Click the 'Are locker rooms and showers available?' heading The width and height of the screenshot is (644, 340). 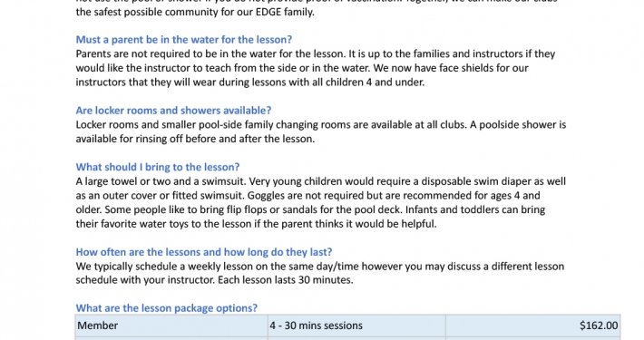(173, 111)
